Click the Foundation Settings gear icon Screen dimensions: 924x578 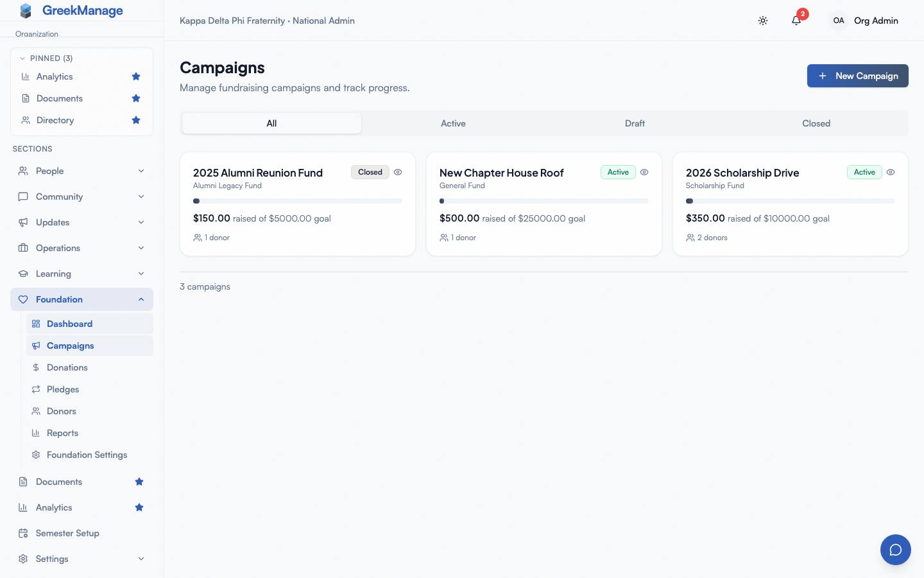click(36, 455)
